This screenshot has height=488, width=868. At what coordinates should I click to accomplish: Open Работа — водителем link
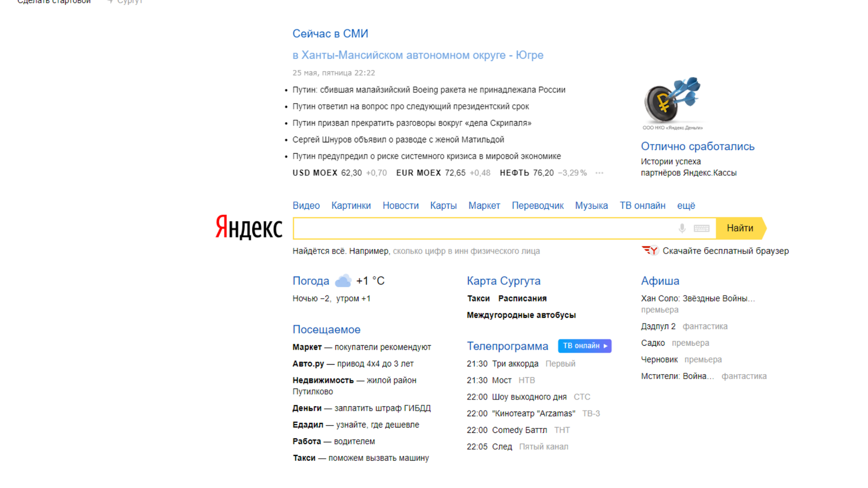[334, 441]
